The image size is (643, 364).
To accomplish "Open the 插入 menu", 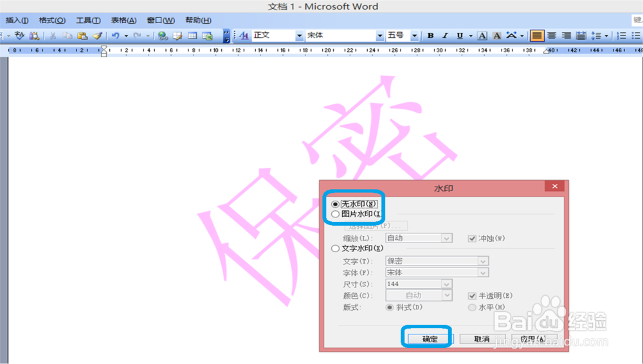I will click(17, 20).
